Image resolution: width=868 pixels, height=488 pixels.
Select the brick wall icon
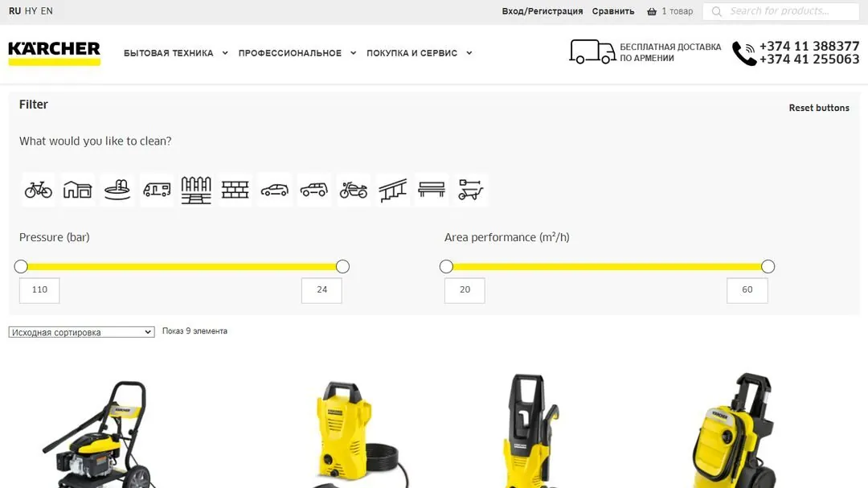coord(235,190)
